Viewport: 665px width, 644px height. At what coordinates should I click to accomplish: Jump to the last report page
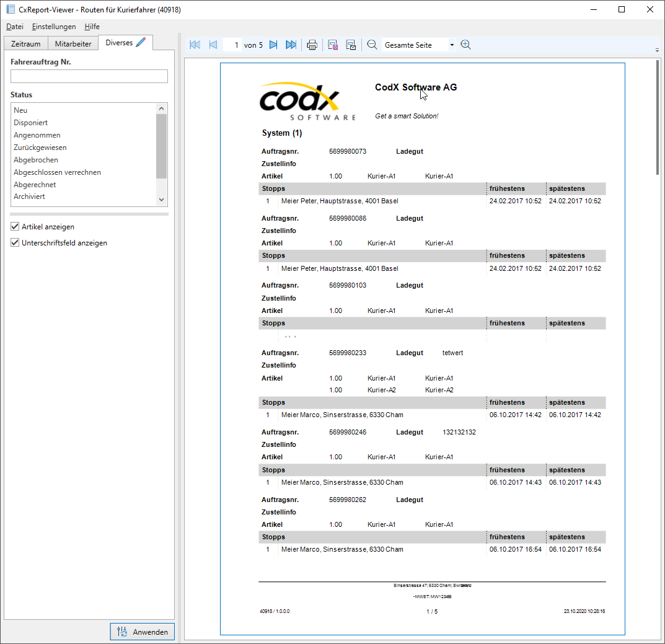291,45
